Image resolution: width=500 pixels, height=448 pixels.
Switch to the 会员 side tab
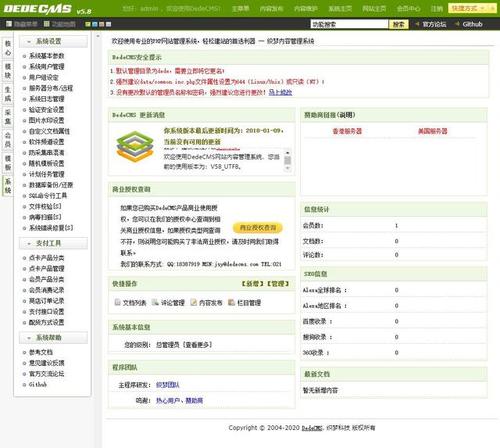tap(8, 140)
